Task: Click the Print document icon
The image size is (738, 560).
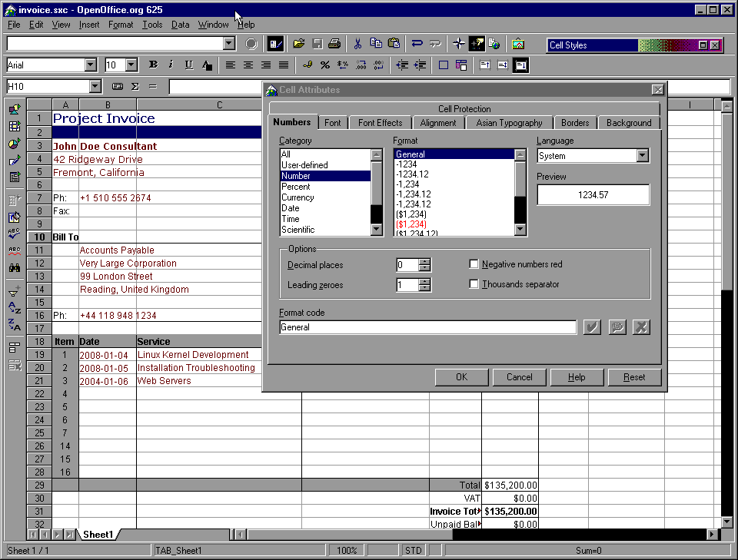Action: click(x=334, y=44)
